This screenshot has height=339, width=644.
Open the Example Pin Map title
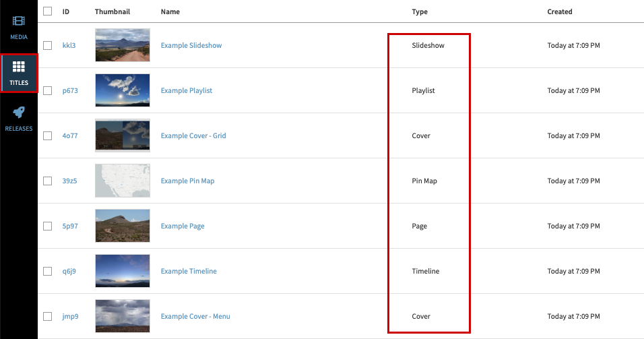[187, 181]
